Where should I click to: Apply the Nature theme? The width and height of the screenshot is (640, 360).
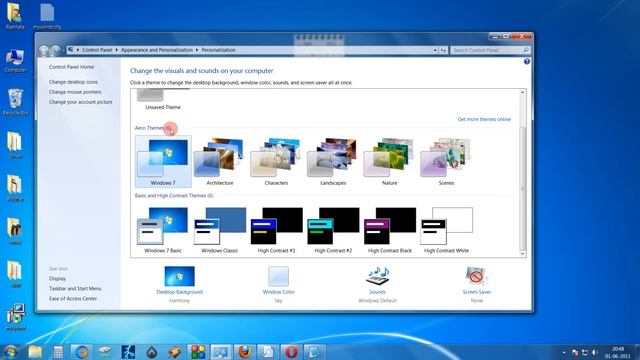tap(389, 162)
